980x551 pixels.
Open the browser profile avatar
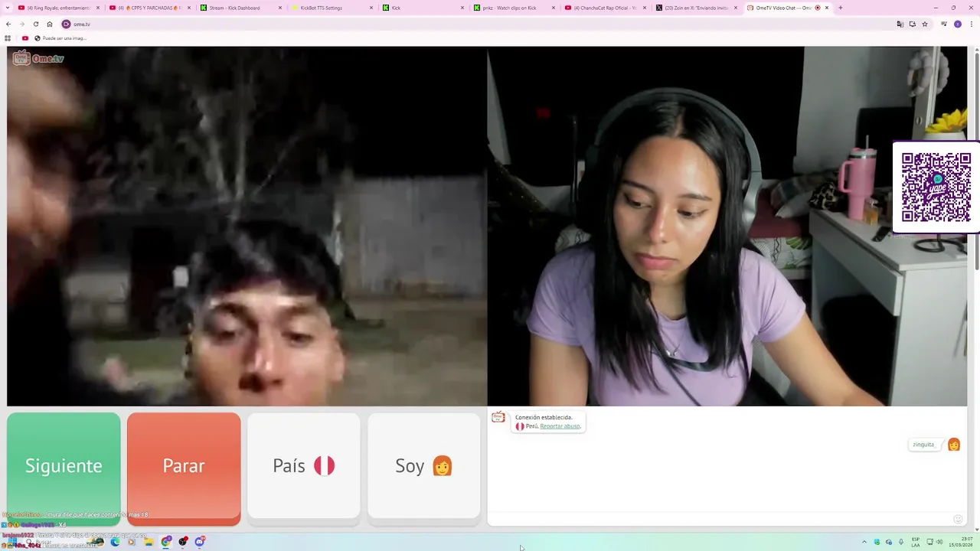point(958,24)
